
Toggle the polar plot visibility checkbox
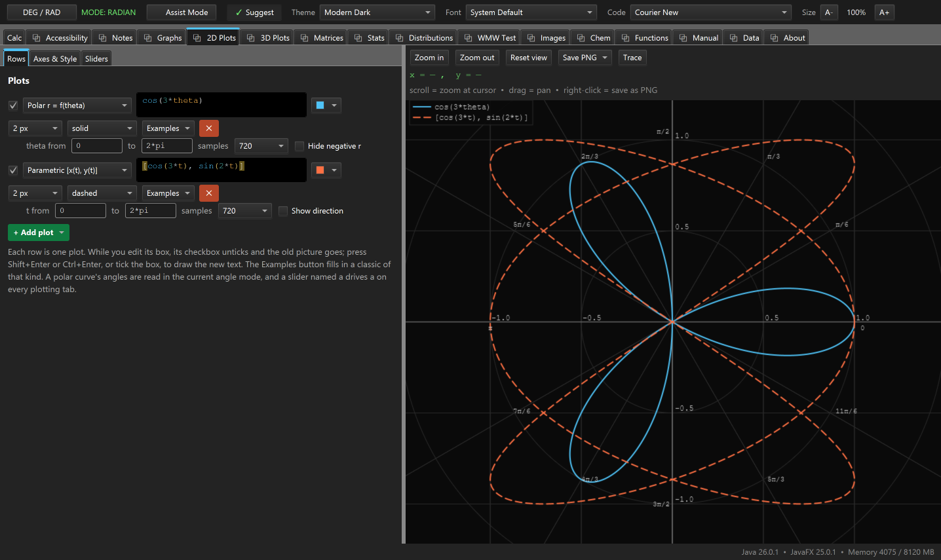[x=13, y=105]
